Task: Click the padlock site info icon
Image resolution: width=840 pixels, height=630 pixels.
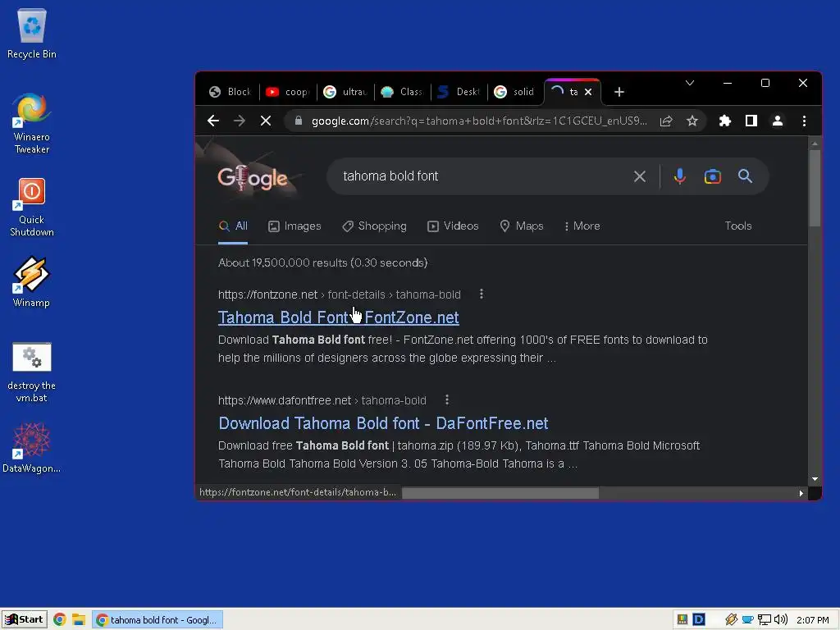Action: point(299,121)
